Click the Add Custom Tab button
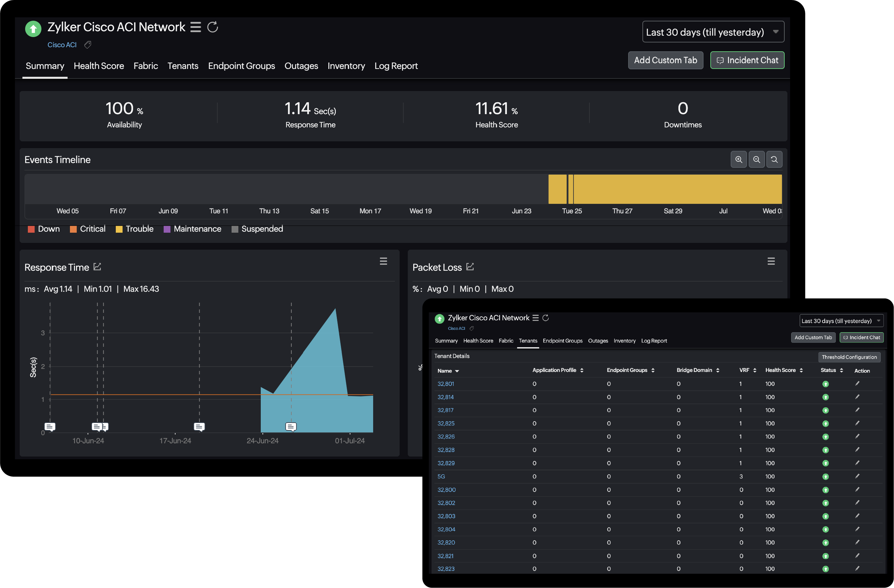894x588 pixels. pyautogui.click(x=664, y=60)
